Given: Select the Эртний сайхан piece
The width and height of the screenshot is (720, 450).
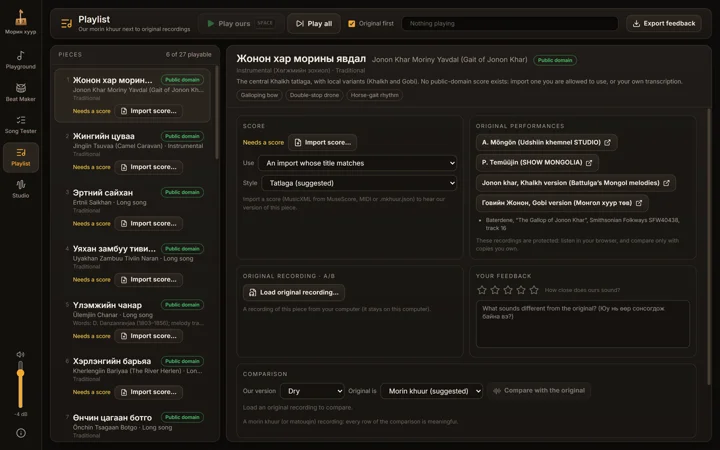Looking at the screenshot, I should click(132, 208).
